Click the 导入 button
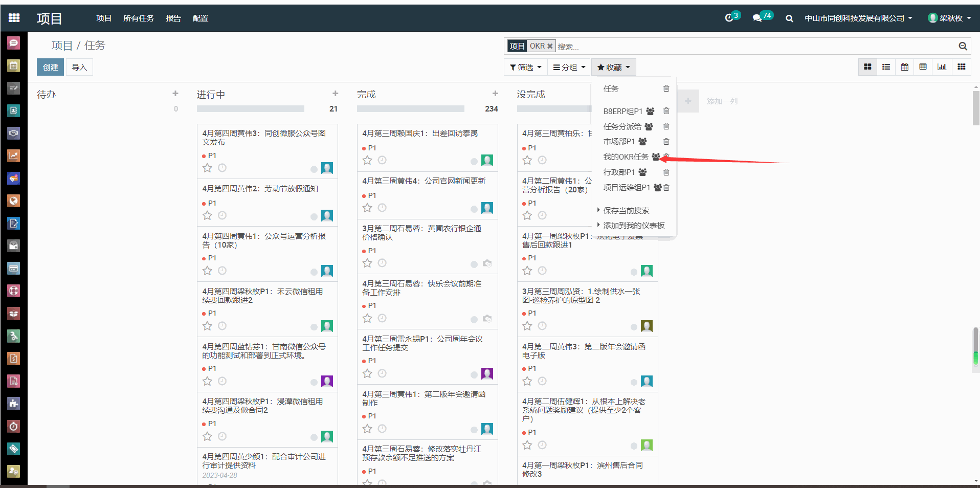This screenshot has height=488, width=980. 79,67
